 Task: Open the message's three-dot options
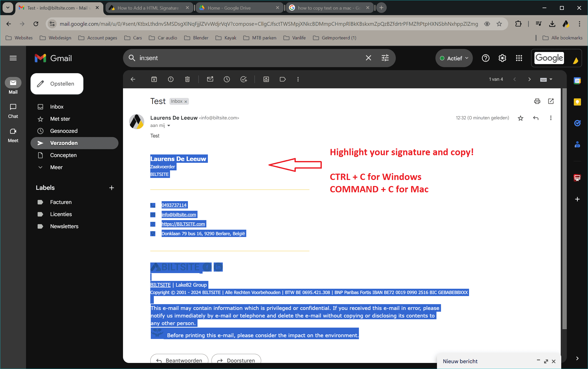551,118
